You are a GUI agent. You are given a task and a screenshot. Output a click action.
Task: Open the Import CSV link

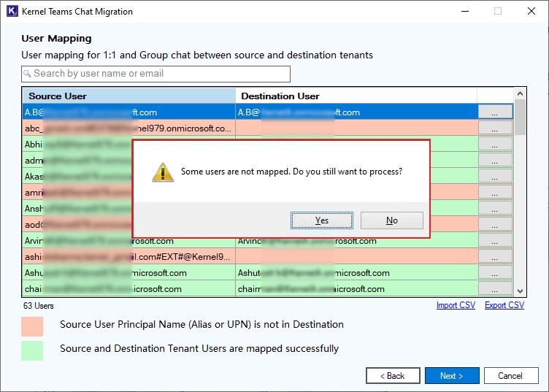click(x=456, y=305)
